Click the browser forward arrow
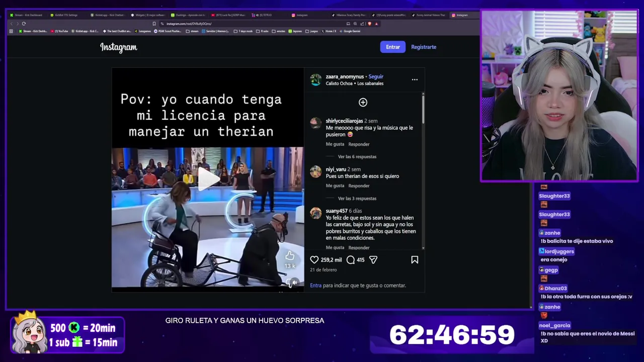 (x=17, y=24)
